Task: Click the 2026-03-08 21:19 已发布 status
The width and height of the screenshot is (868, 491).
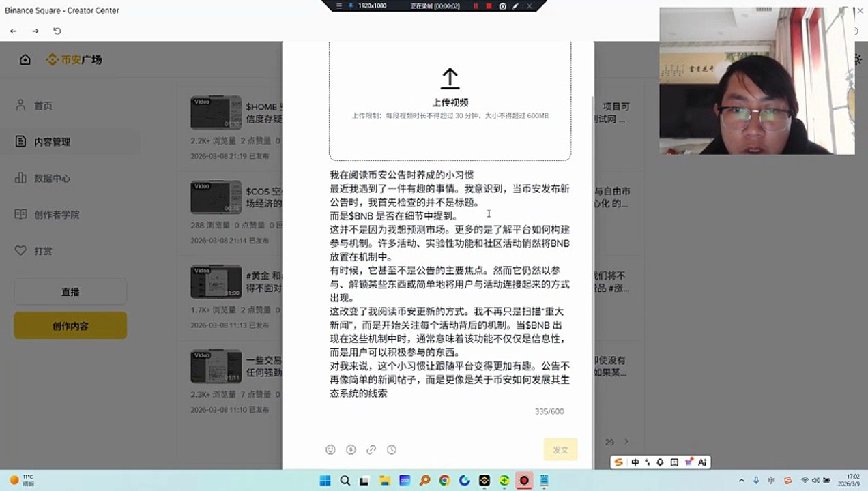Action: tap(230, 156)
